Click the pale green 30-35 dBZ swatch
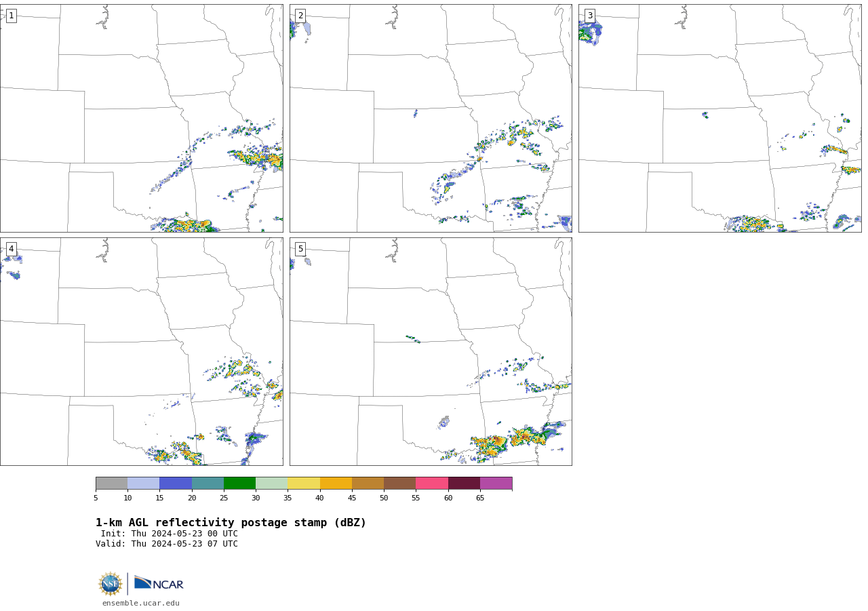The width and height of the screenshot is (868, 611). [x=272, y=484]
